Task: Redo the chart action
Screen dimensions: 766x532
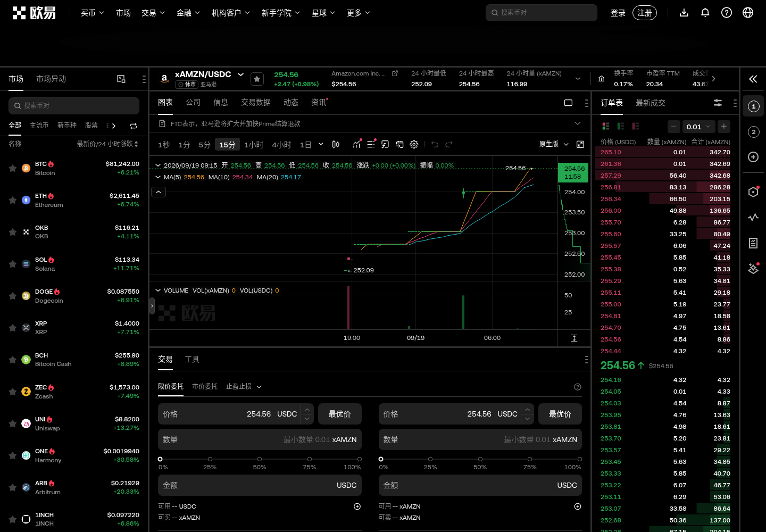Action: (x=449, y=144)
